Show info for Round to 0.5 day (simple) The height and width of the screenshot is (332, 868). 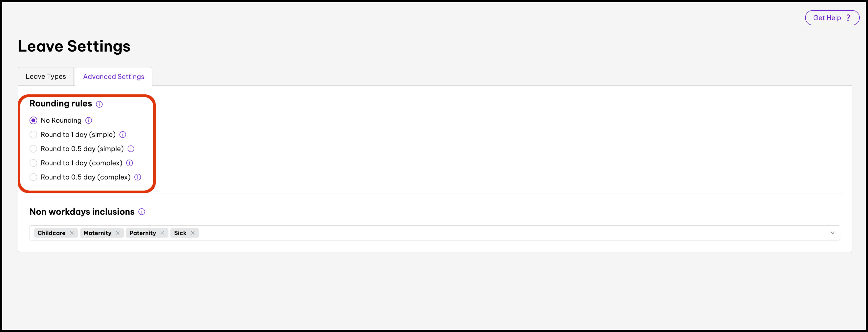(131, 149)
